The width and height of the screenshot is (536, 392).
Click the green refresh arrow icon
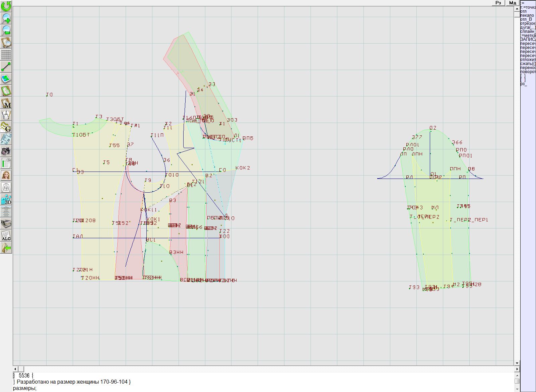pyautogui.click(x=6, y=6)
